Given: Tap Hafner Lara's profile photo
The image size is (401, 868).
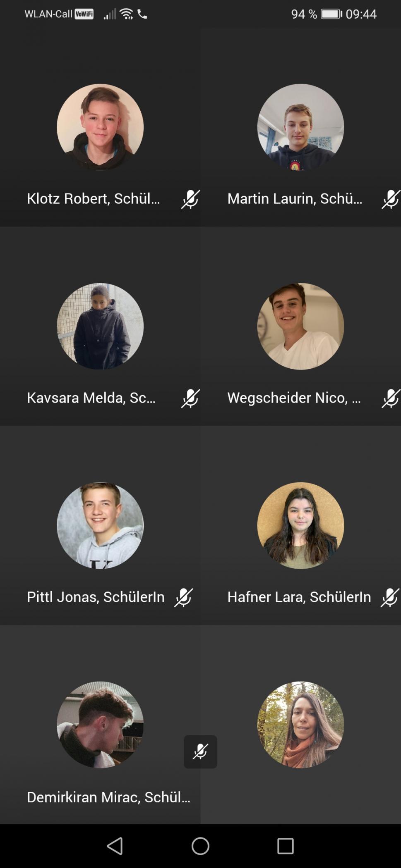Looking at the screenshot, I should (x=300, y=525).
